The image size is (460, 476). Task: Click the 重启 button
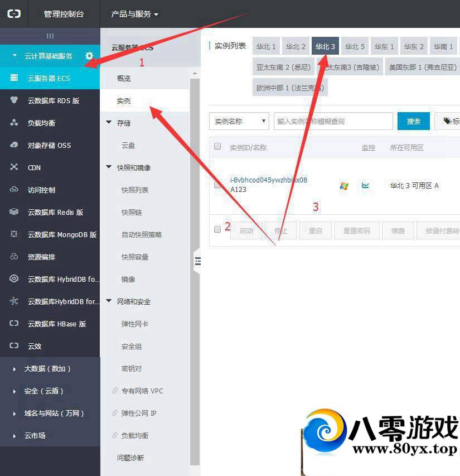(x=316, y=230)
